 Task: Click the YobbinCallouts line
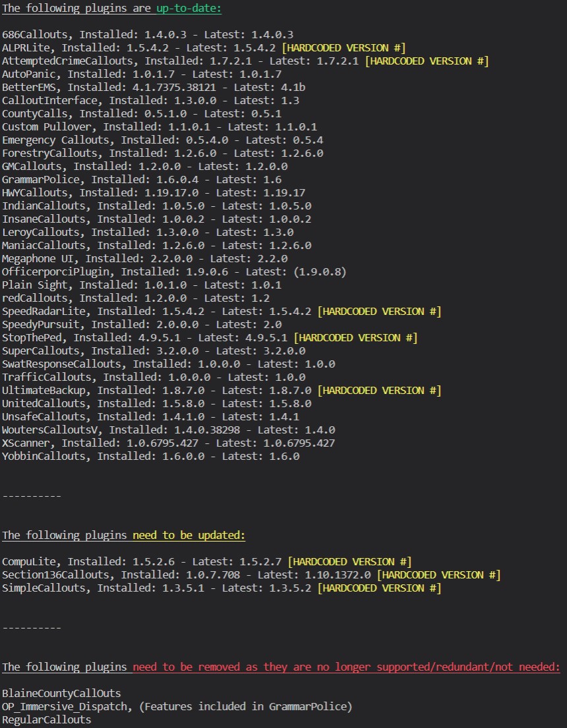(150, 456)
